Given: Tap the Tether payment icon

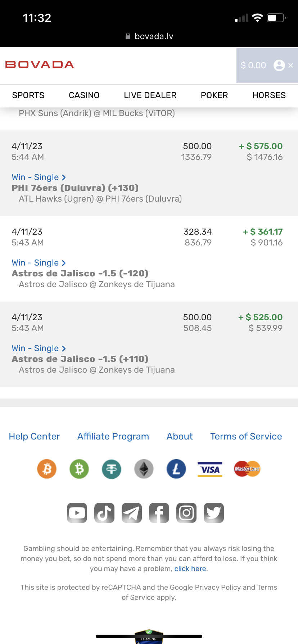Looking at the screenshot, I should 112,469.
